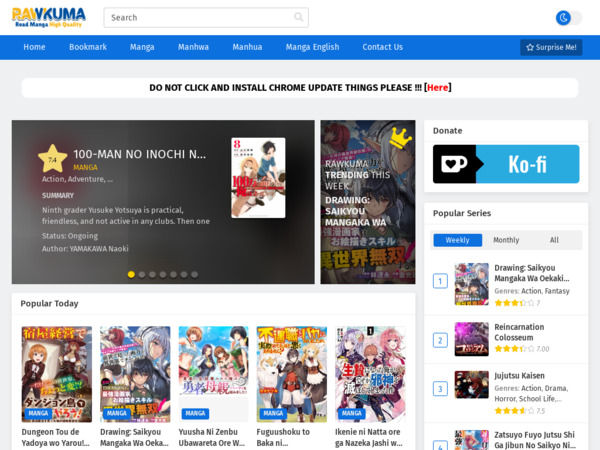
Task: Click the red Here link in notice
Action: tap(437, 88)
